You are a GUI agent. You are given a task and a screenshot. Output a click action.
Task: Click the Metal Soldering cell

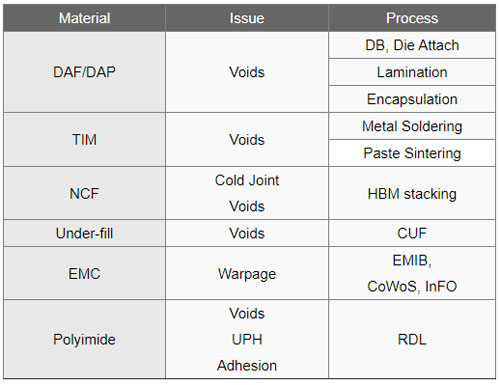coord(412,126)
